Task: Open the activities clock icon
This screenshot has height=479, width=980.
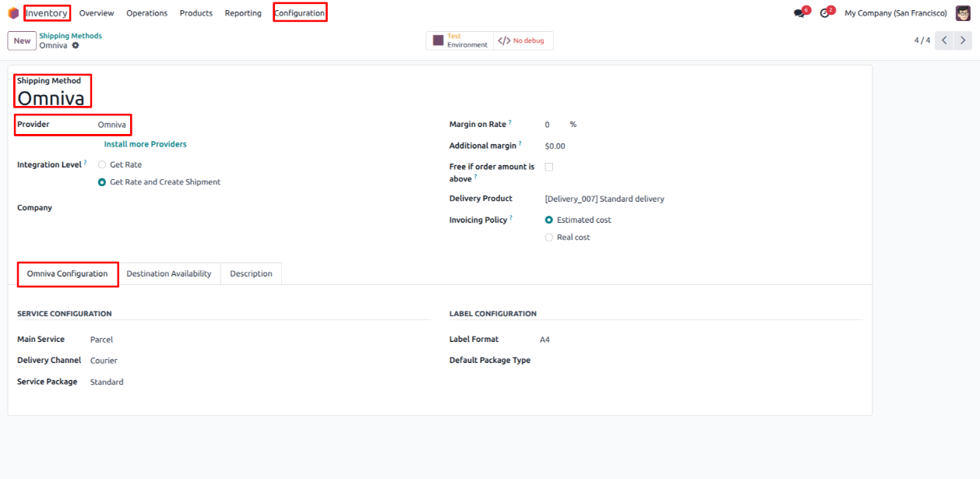Action: (x=824, y=13)
